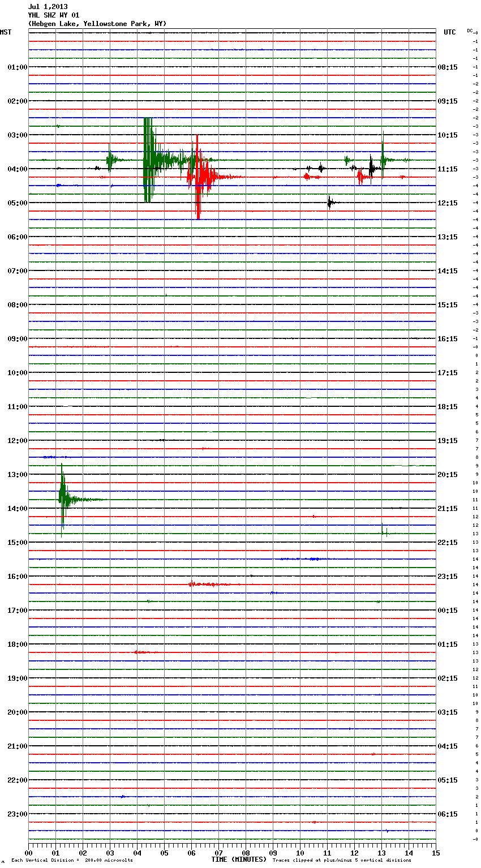This screenshot has height=868, width=481.
Task: Click the "YHL SHZ WY 01" station code
Action: [53, 15]
